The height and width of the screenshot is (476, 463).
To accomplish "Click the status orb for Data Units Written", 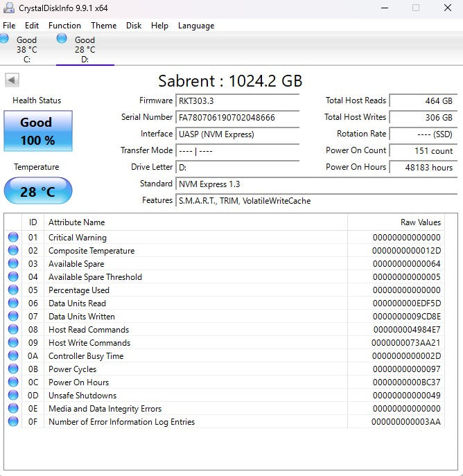I will [13, 317].
